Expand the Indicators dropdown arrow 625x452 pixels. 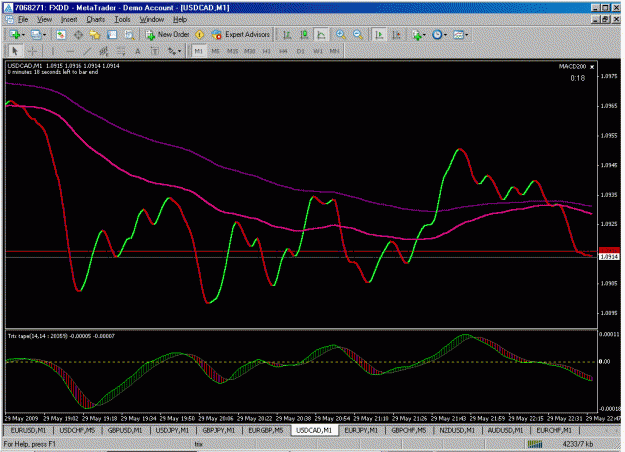pos(424,35)
